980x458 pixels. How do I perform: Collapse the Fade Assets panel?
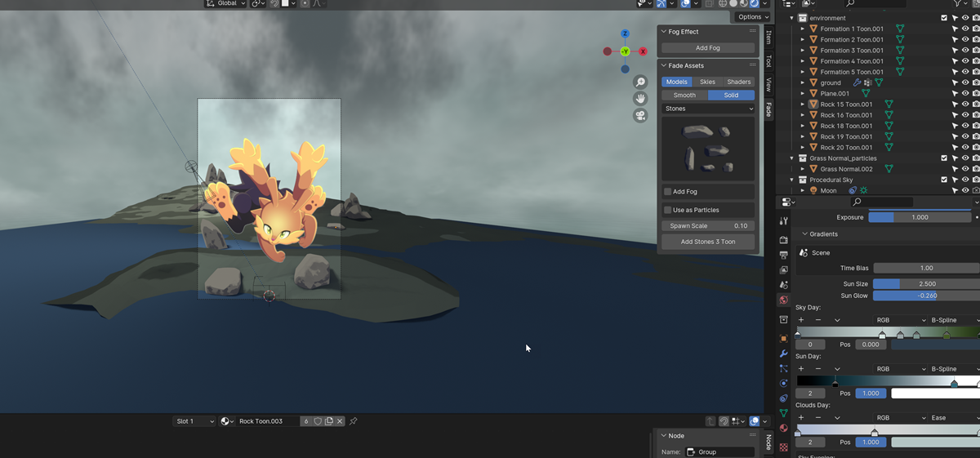664,65
